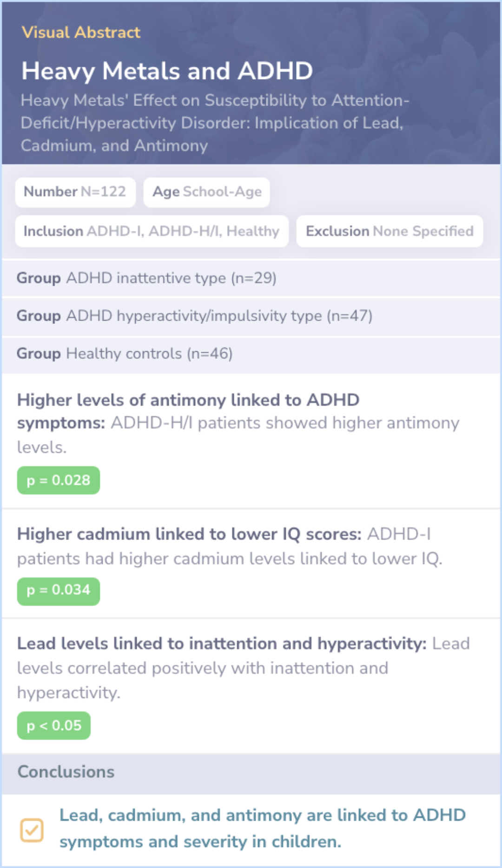Select the Age School-Age tag
Image resolution: width=502 pixels, height=868 pixels.
(x=207, y=192)
